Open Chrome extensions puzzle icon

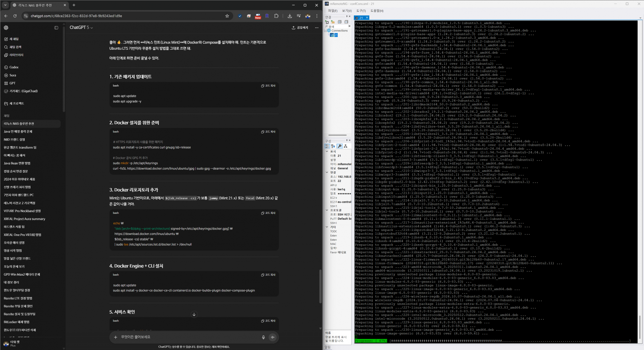click(x=276, y=16)
